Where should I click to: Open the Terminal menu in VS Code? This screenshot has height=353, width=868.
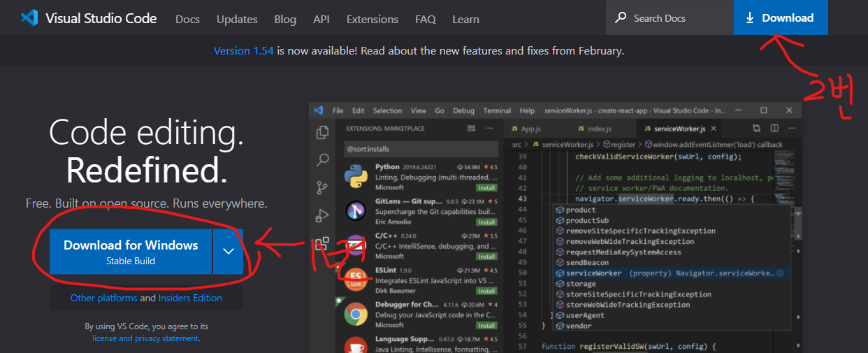pos(497,110)
